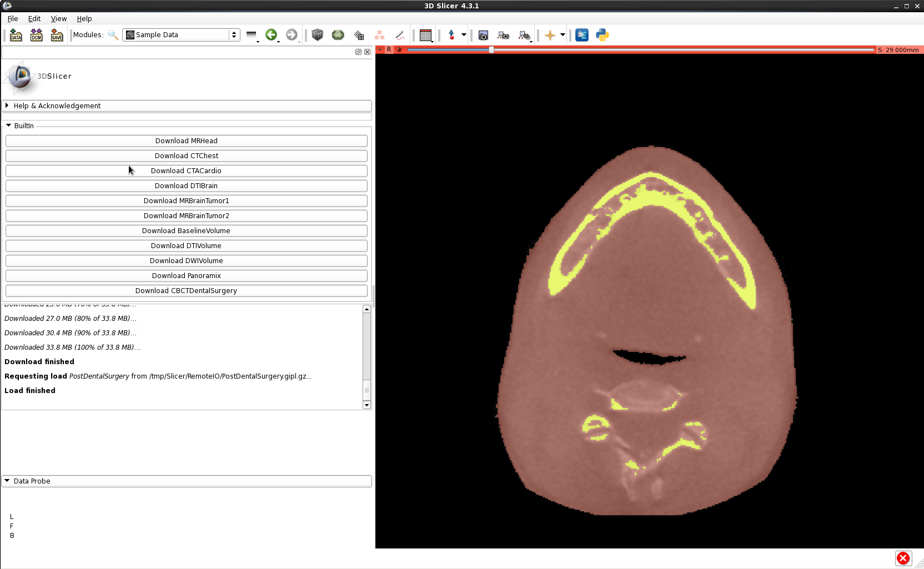
Task: Click the layout selector icon
Action: [426, 35]
